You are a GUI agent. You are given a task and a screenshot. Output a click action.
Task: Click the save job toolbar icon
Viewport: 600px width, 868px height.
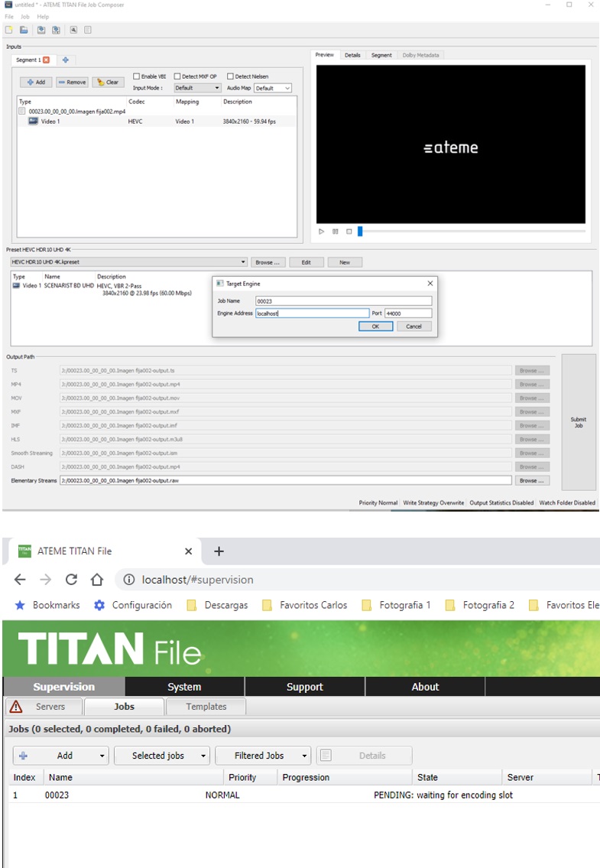(41, 30)
